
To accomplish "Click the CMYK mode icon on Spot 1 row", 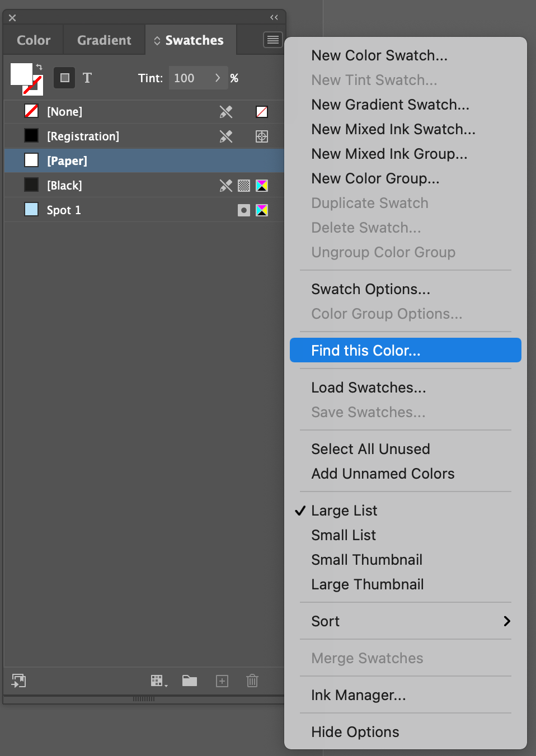I will pos(262,210).
